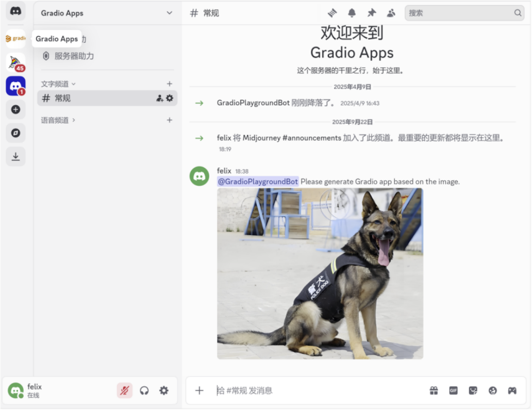Toggle deafen headphones icon
The width and height of the screenshot is (532, 410).
click(x=144, y=390)
